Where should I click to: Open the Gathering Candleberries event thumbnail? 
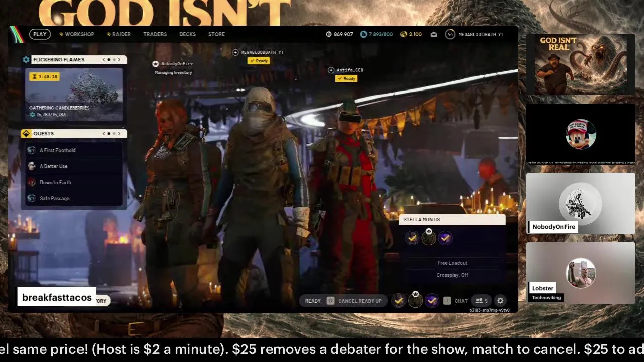[x=74, y=95]
